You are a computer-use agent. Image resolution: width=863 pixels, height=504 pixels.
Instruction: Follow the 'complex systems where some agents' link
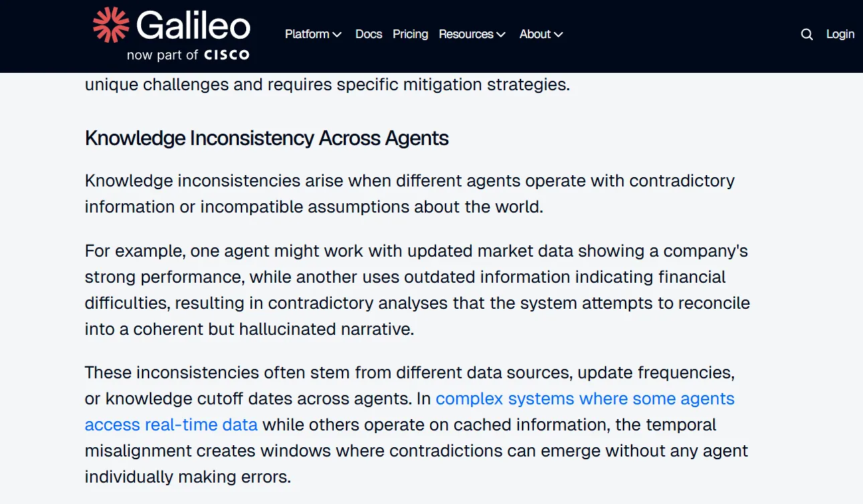(x=585, y=399)
